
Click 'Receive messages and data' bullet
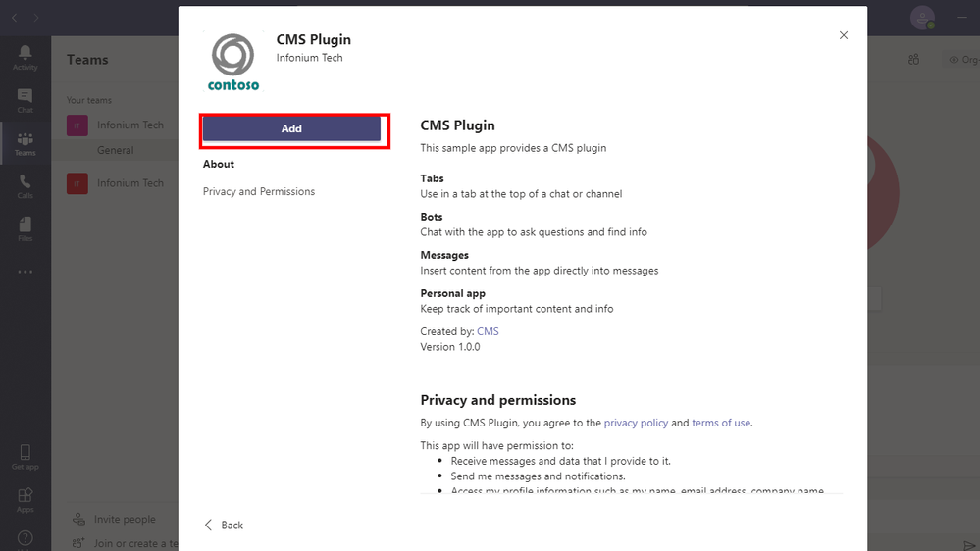(x=560, y=461)
